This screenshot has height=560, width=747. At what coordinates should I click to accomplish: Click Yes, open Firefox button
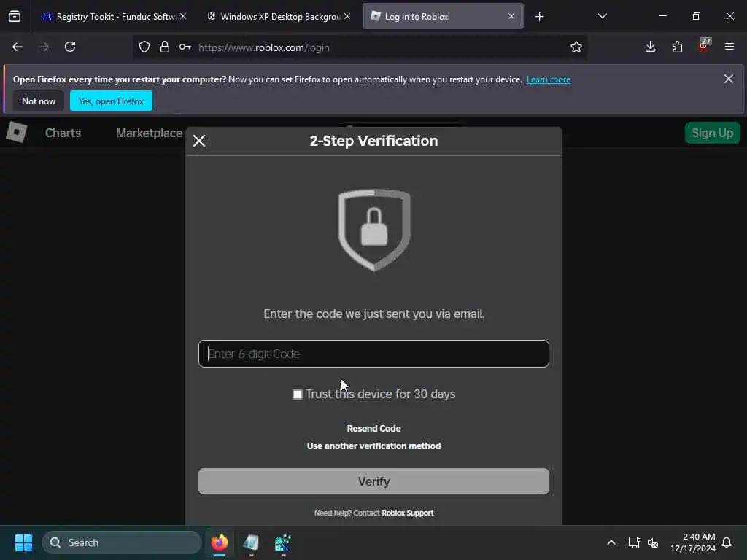111,101
